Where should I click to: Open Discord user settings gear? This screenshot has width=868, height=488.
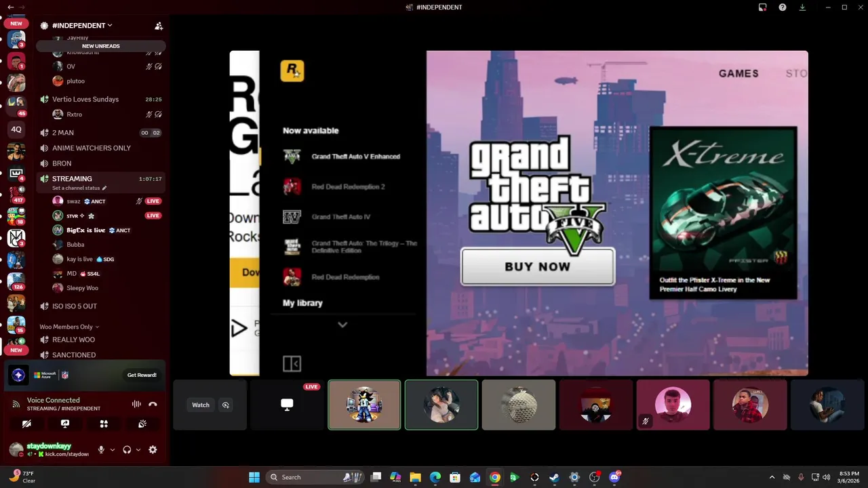click(x=153, y=449)
